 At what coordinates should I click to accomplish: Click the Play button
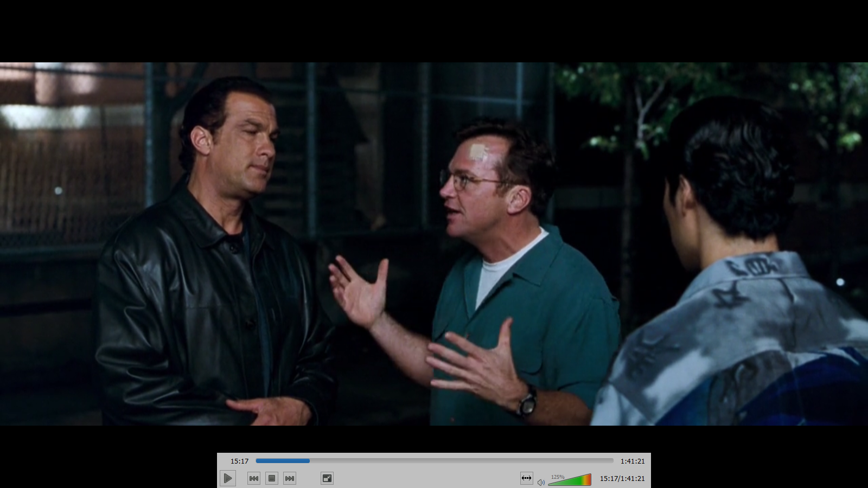[x=228, y=478]
